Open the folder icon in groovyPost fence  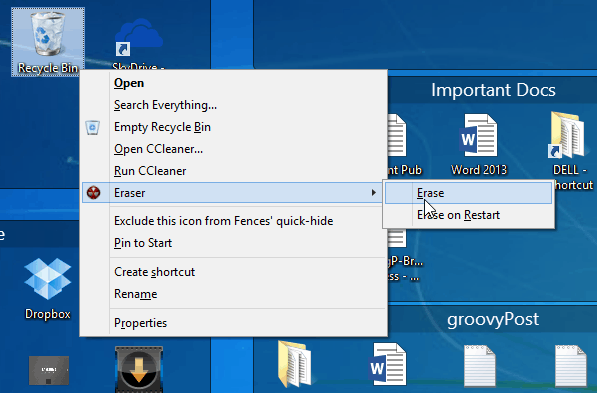[x=294, y=364]
